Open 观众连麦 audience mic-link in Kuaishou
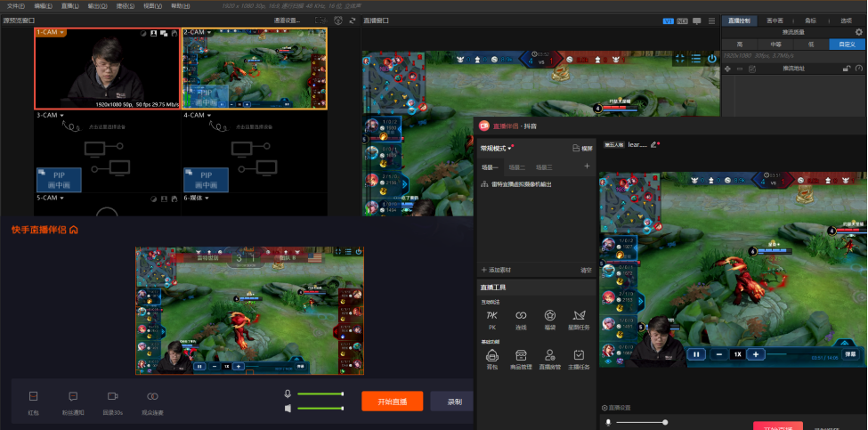The height and width of the screenshot is (430, 868). [x=152, y=402]
